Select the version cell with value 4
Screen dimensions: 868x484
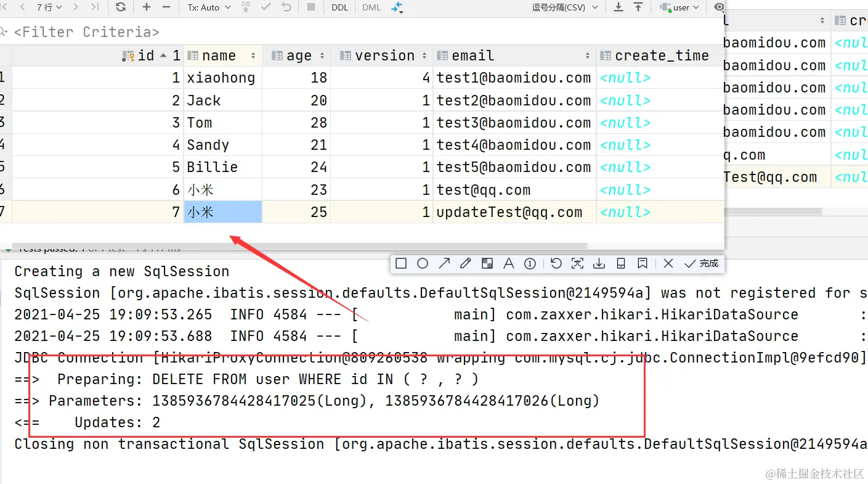click(x=382, y=78)
